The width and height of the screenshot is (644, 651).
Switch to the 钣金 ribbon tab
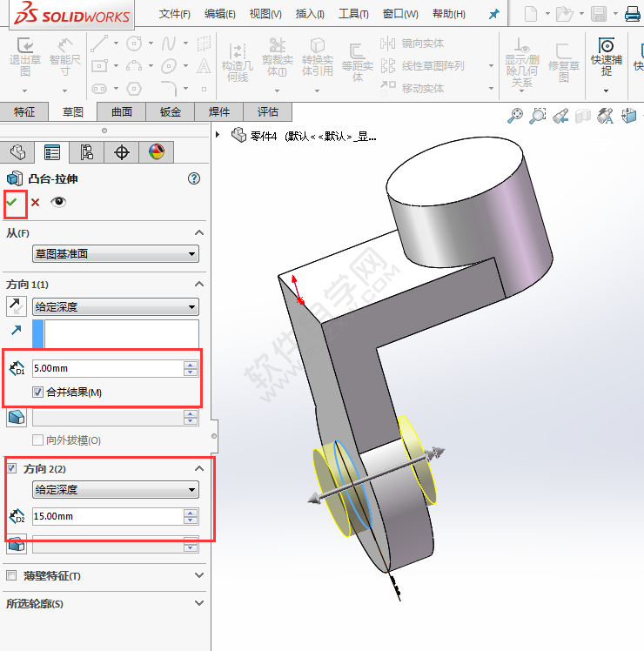point(171,111)
